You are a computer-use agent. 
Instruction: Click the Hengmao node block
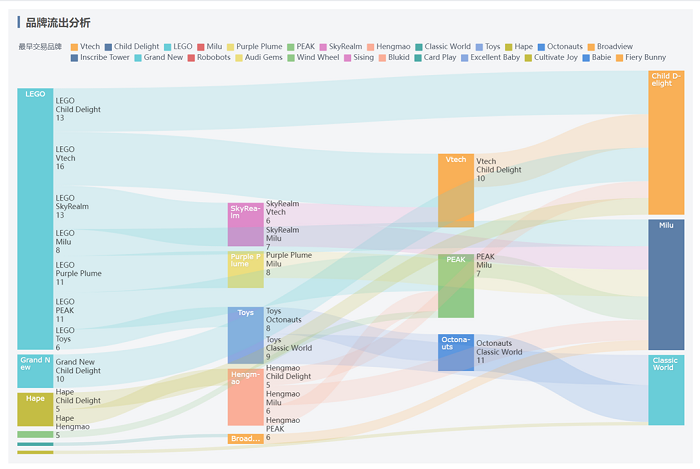pyautogui.click(x=245, y=398)
